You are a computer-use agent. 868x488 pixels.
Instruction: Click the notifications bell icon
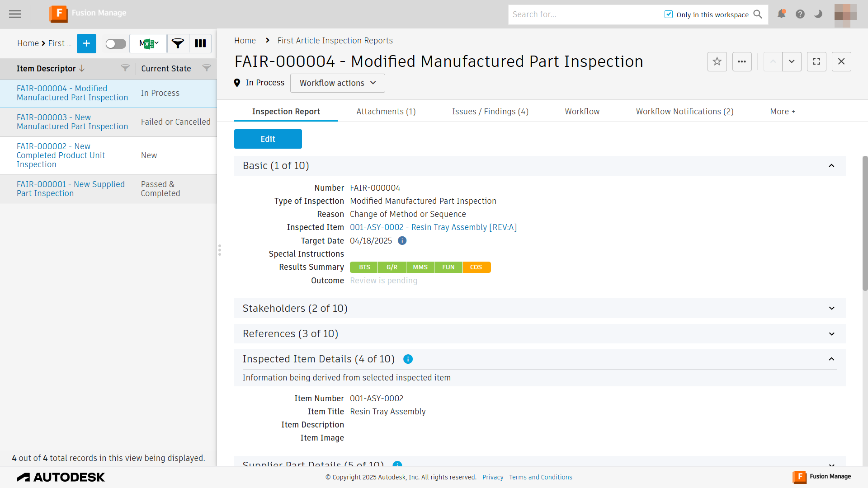(x=781, y=14)
